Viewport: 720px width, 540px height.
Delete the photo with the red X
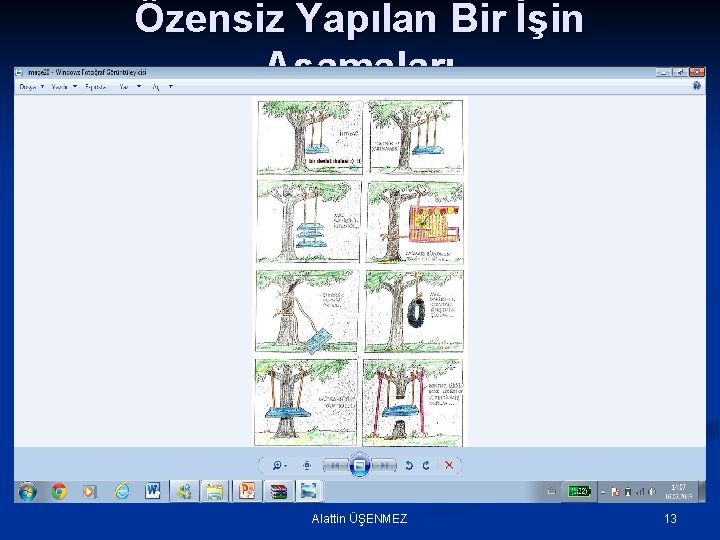point(449,465)
